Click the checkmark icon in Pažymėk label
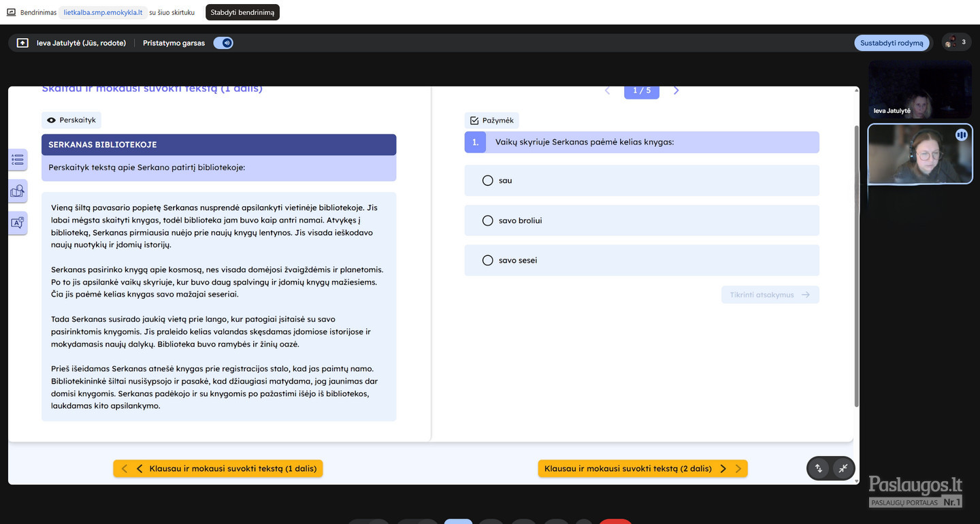 click(x=474, y=120)
